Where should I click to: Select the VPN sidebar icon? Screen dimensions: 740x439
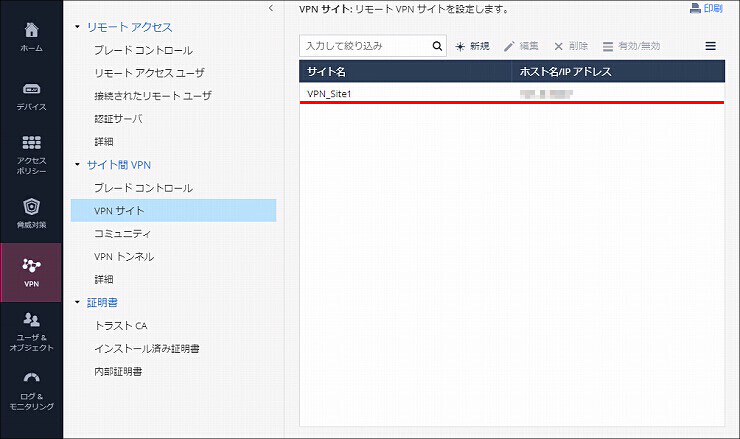coord(31,272)
